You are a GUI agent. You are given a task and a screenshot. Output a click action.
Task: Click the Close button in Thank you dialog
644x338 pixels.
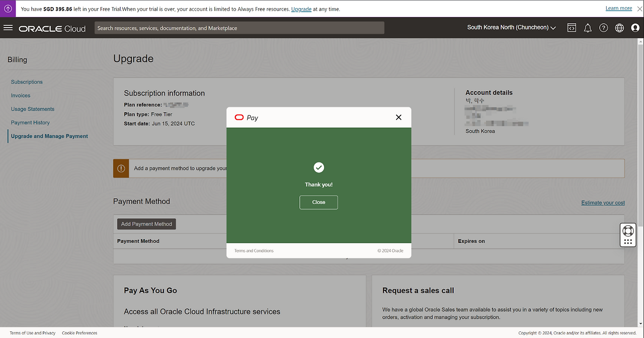click(x=318, y=202)
